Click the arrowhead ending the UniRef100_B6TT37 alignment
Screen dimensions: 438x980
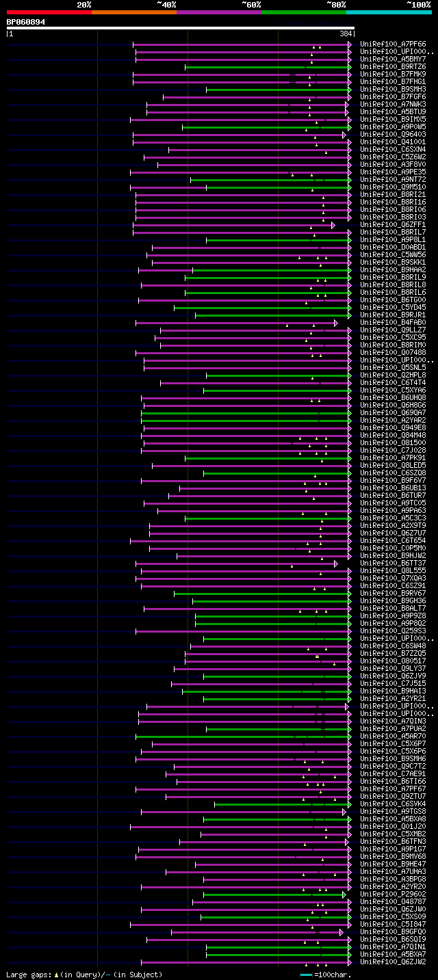tap(336, 564)
